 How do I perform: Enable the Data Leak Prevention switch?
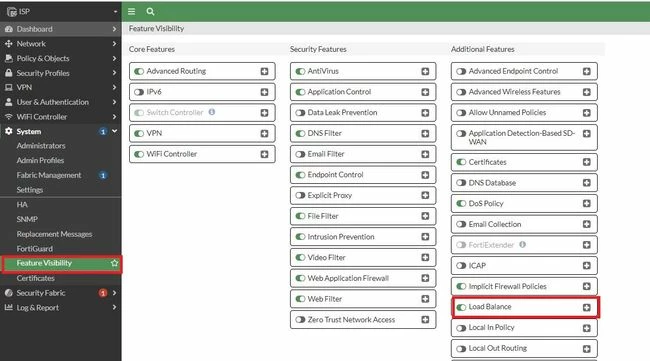[x=300, y=113]
